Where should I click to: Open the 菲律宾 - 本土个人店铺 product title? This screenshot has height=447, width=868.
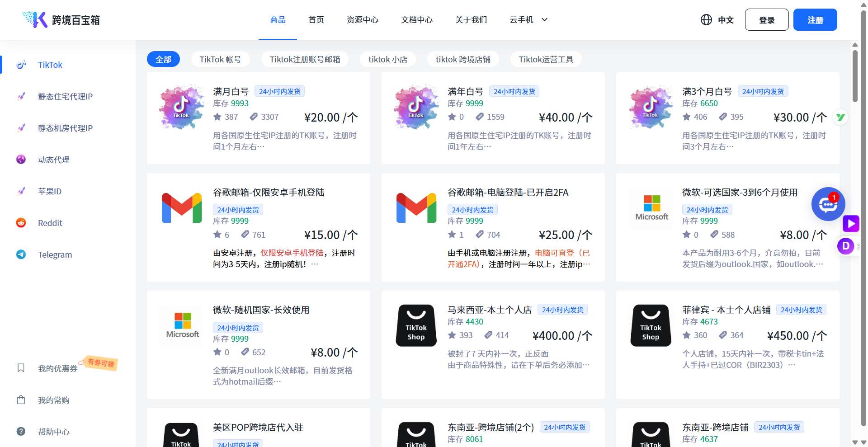726,310
